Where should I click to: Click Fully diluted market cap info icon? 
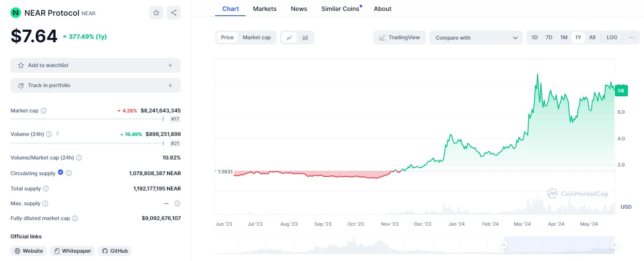(75, 218)
